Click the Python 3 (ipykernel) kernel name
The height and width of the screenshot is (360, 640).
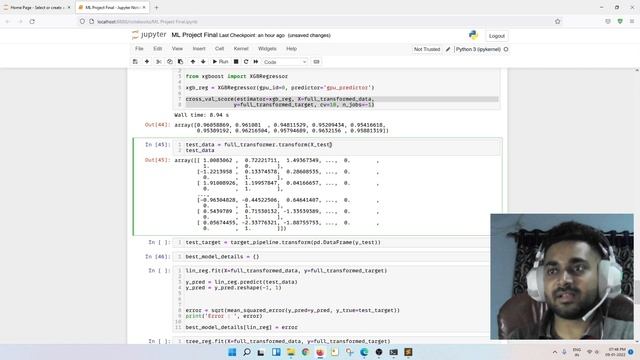478,49
